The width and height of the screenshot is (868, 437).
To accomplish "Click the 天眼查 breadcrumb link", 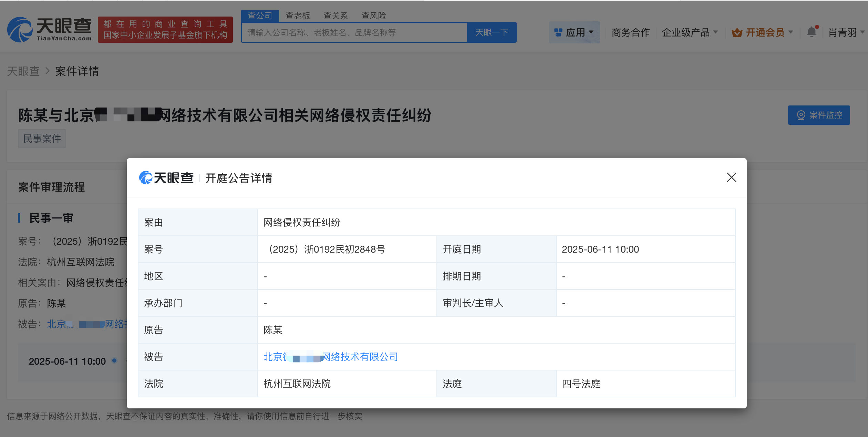I will point(23,71).
